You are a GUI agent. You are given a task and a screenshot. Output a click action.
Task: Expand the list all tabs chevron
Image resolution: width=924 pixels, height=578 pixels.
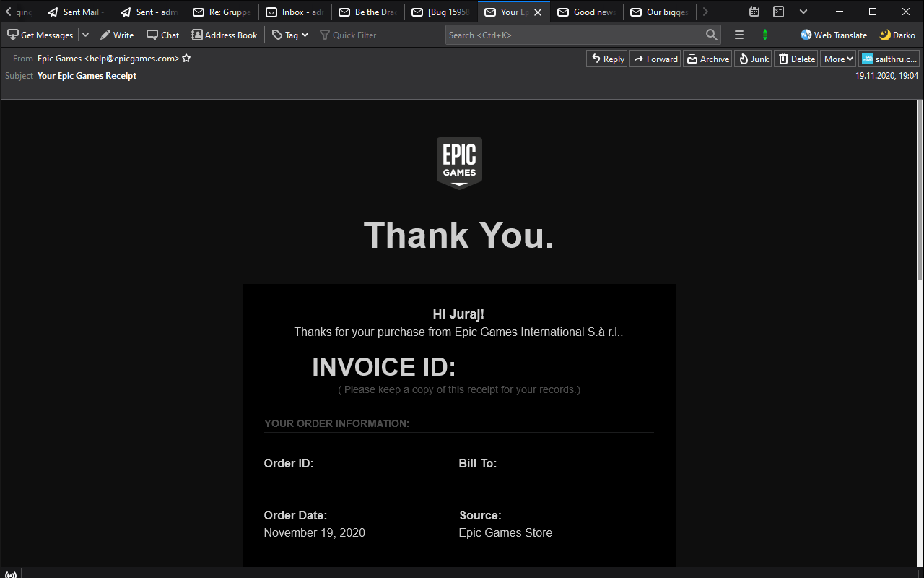tap(803, 12)
